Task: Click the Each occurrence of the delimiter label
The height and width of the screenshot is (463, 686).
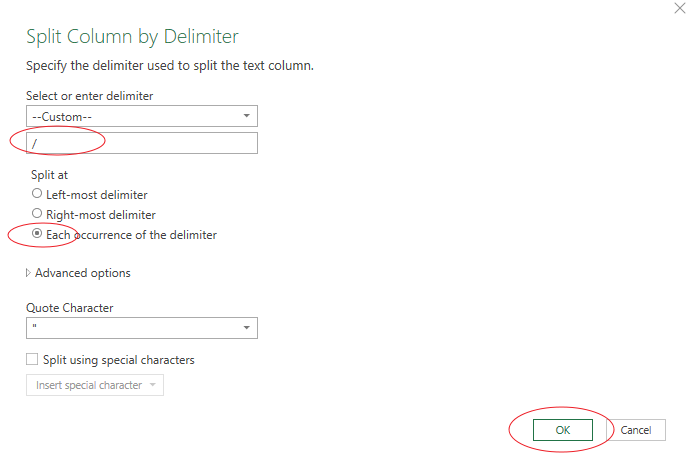Action: point(131,234)
